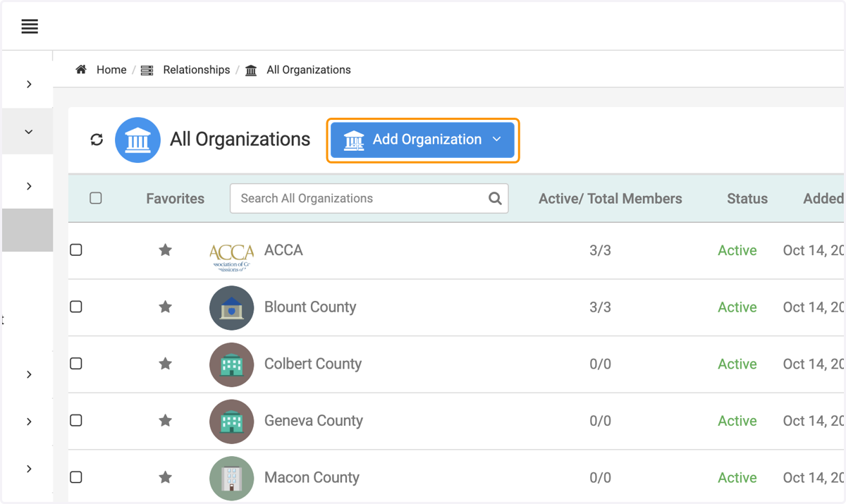Select the highlighted gray sidebar item

click(x=27, y=230)
